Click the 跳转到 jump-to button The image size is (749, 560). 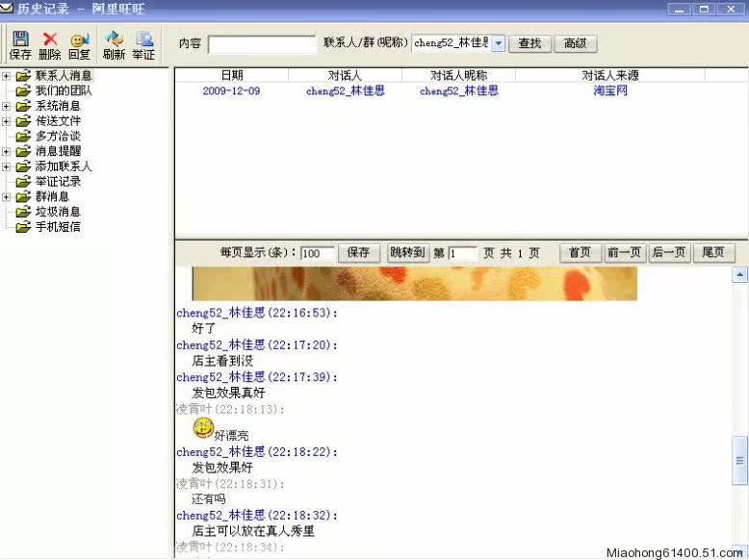pyautogui.click(x=407, y=252)
